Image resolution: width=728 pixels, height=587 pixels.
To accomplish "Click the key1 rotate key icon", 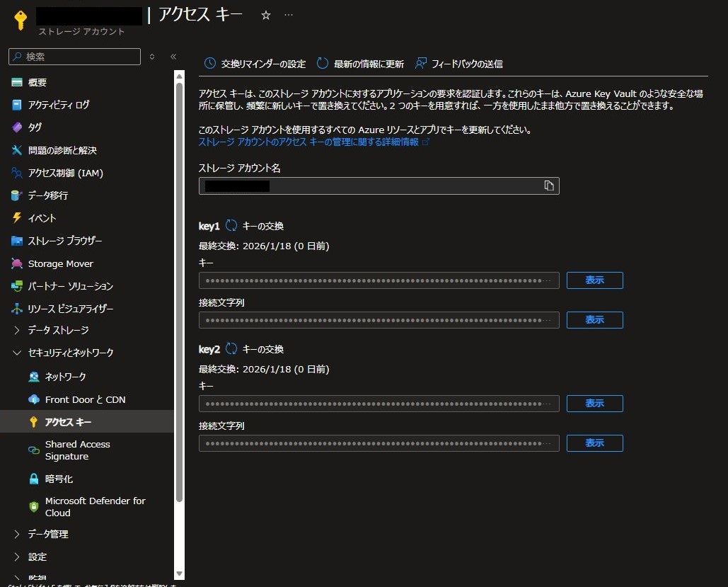I will pos(231,226).
